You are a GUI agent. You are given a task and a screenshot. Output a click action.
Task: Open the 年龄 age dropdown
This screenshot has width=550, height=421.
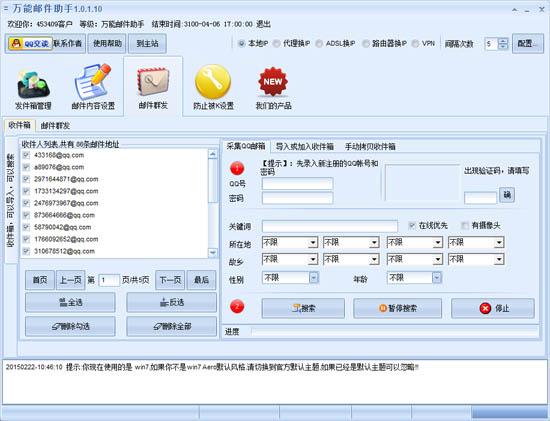(414, 278)
